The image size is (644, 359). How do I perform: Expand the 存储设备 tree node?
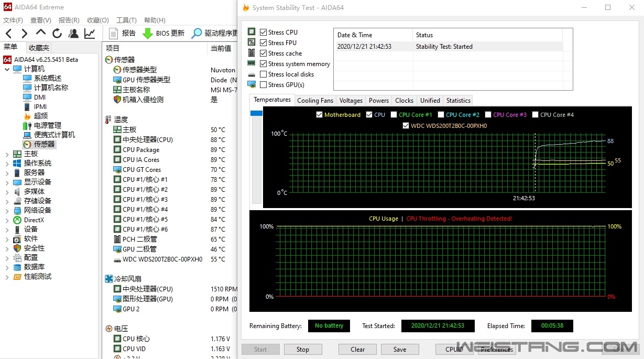point(7,201)
